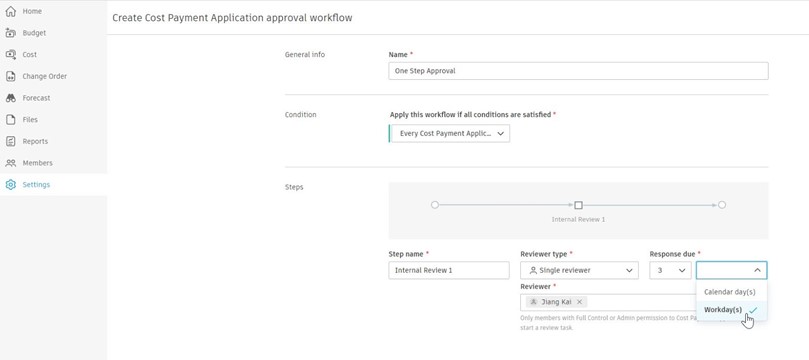The image size is (809, 360).
Task: Open the Every Cost Payment Application condition dropdown
Action: pos(449,134)
